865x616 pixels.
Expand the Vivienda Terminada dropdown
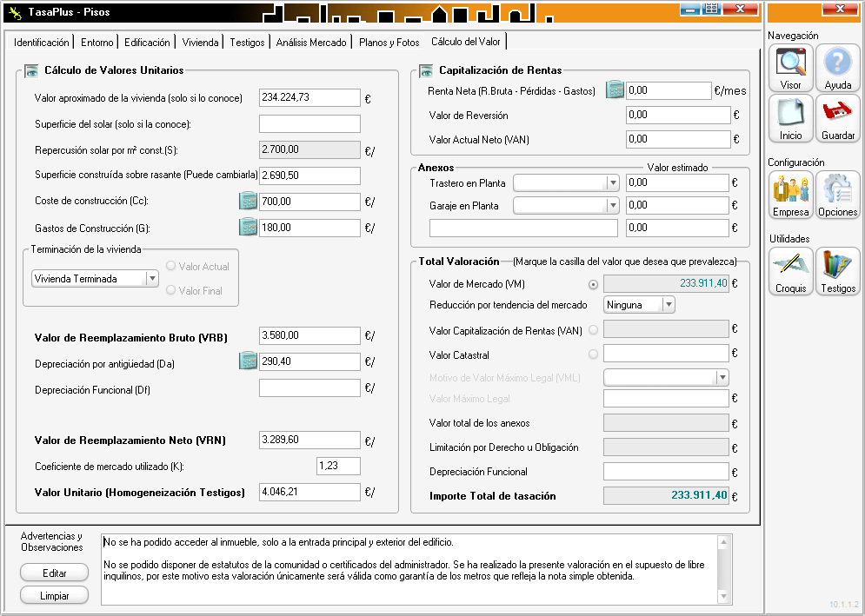[152, 279]
